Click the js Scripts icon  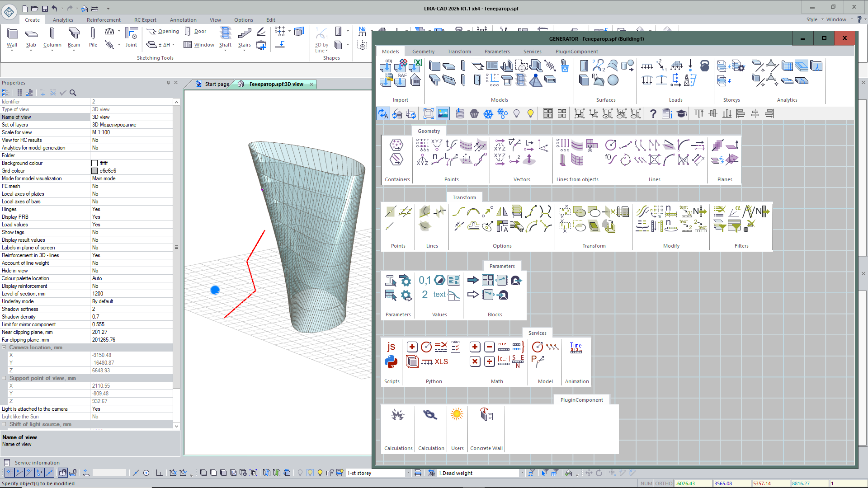point(391,347)
